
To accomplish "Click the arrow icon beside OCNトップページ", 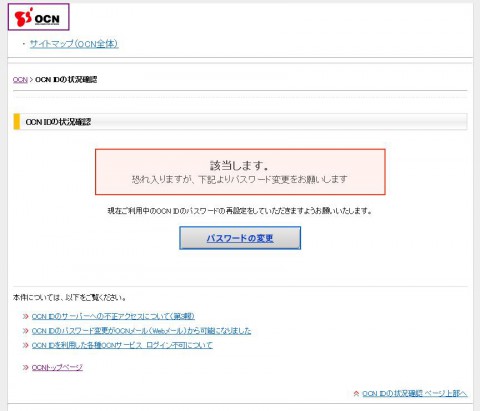I will [25, 368].
